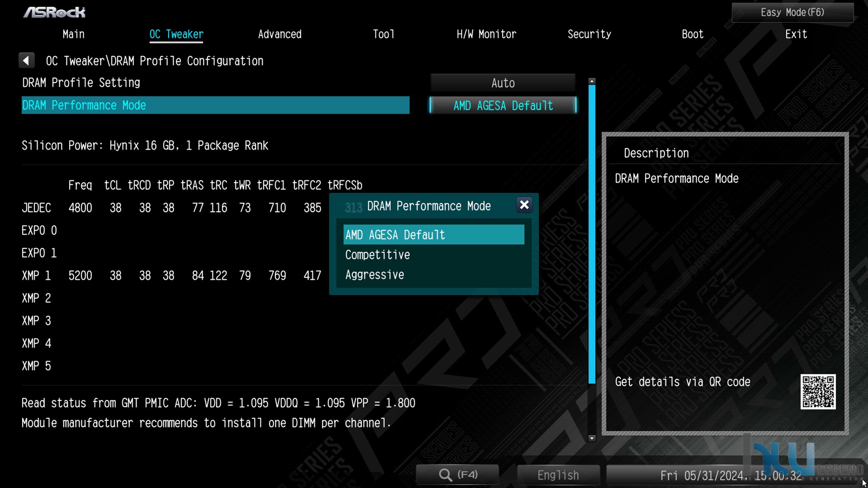Switch to the OC Tweaker tab

coord(176,35)
